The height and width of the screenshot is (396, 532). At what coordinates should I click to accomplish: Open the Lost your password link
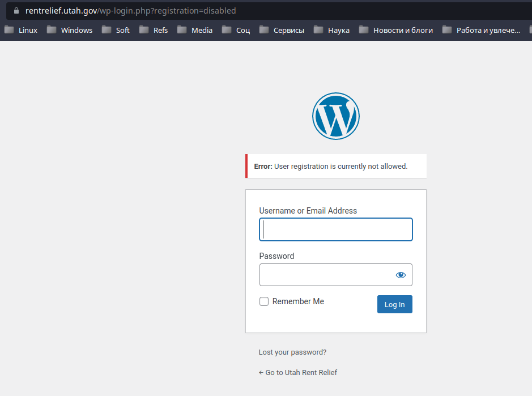pyautogui.click(x=292, y=352)
